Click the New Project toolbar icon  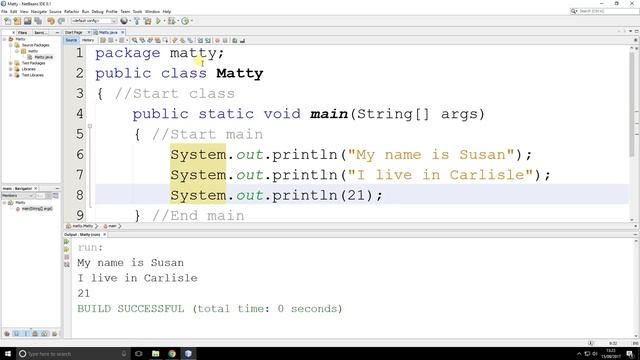pyautogui.click(x=17, y=21)
